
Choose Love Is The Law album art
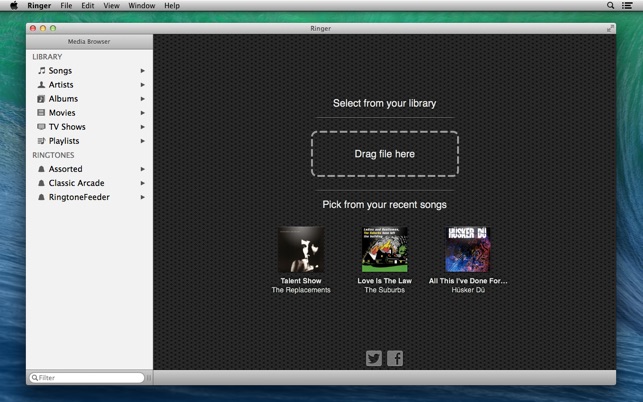[384, 249]
